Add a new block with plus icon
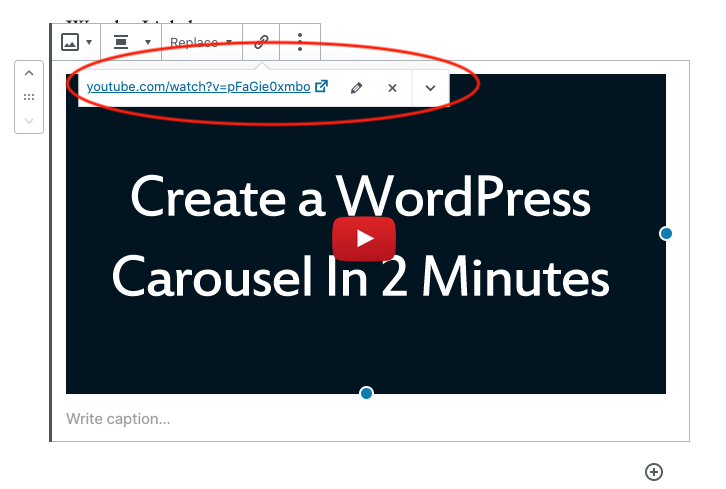Image resolution: width=726 pixels, height=489 pixels. coord(654,472)
